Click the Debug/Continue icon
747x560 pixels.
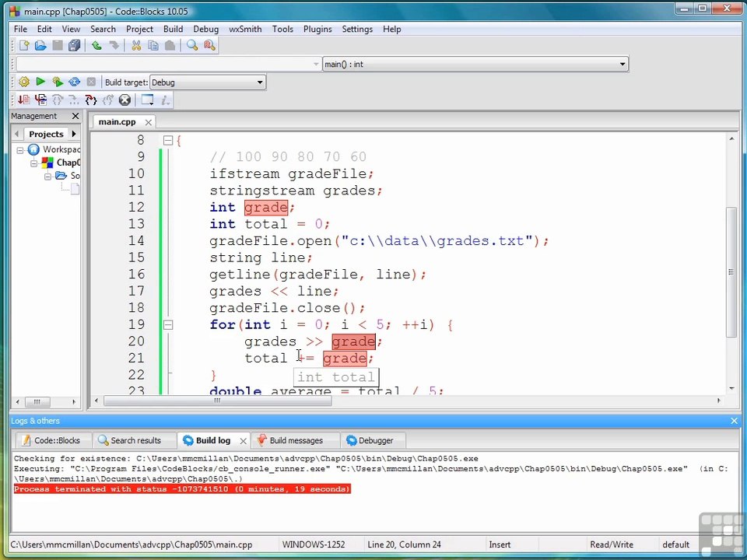tap(24, 100)
